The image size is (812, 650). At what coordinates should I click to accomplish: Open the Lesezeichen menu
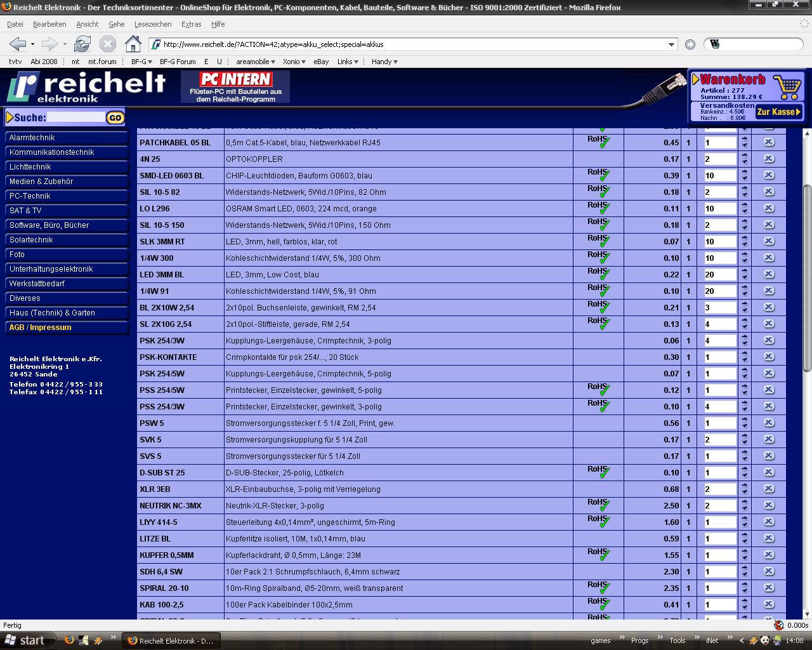tap(152, 24)
